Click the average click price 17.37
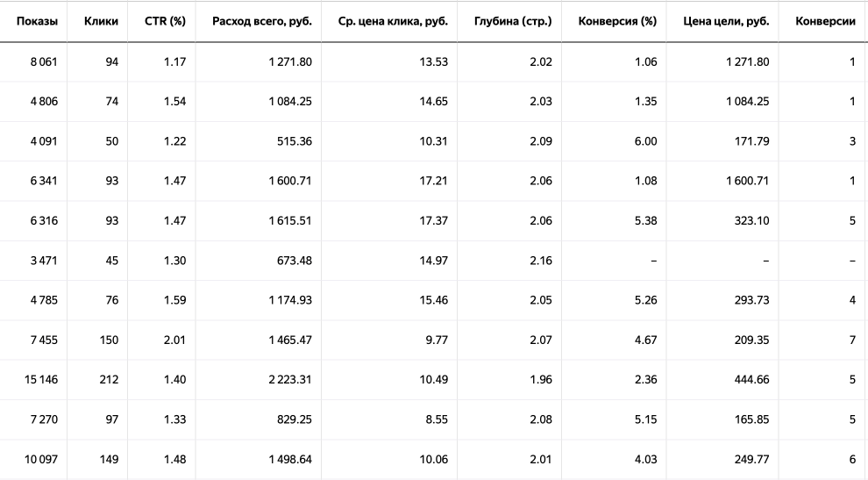Image resolution: width=868 pixels, height=480 pixels. pyautogui.click(x=433, y=220)
